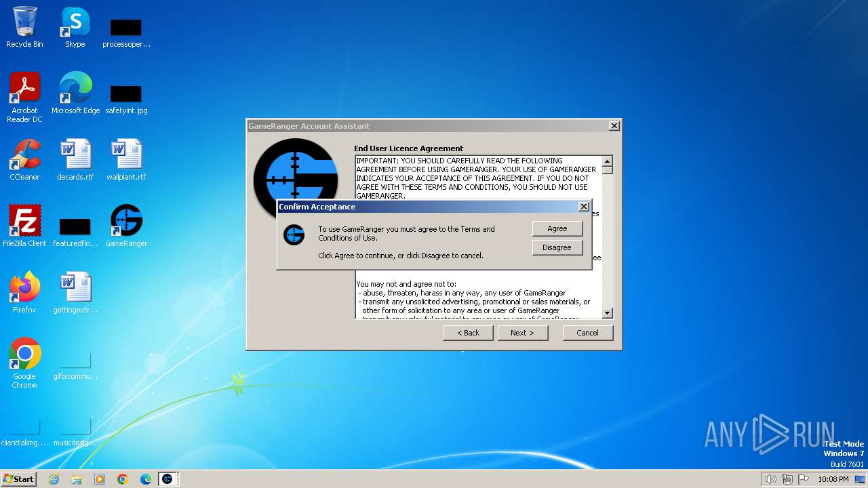Click the licence agreement text box

[479, 237]
